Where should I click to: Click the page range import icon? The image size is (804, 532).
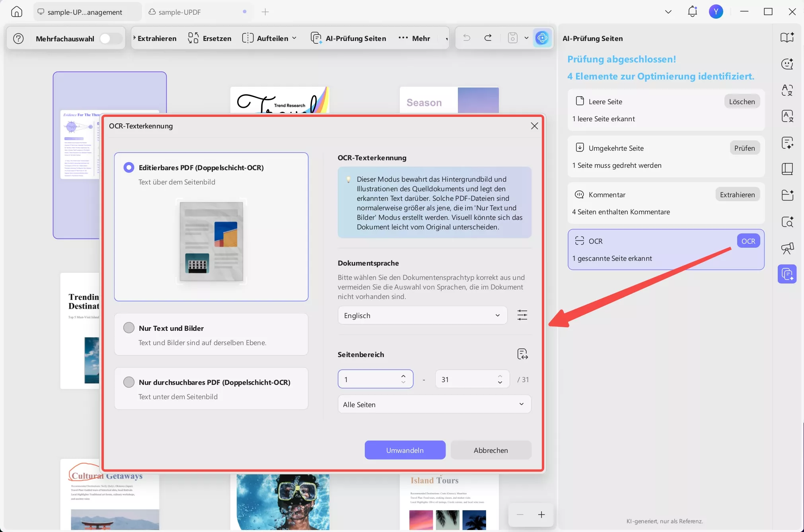522,354
